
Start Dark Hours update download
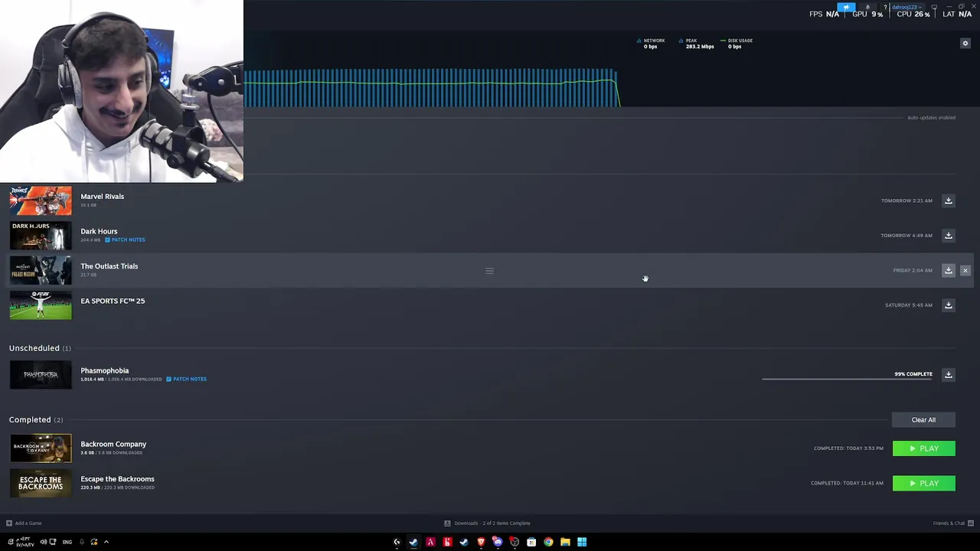[x=948, y=236]
